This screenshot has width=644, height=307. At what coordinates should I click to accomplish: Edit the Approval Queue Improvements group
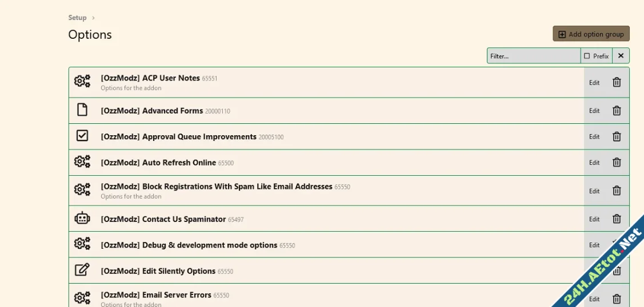[594, 137]
